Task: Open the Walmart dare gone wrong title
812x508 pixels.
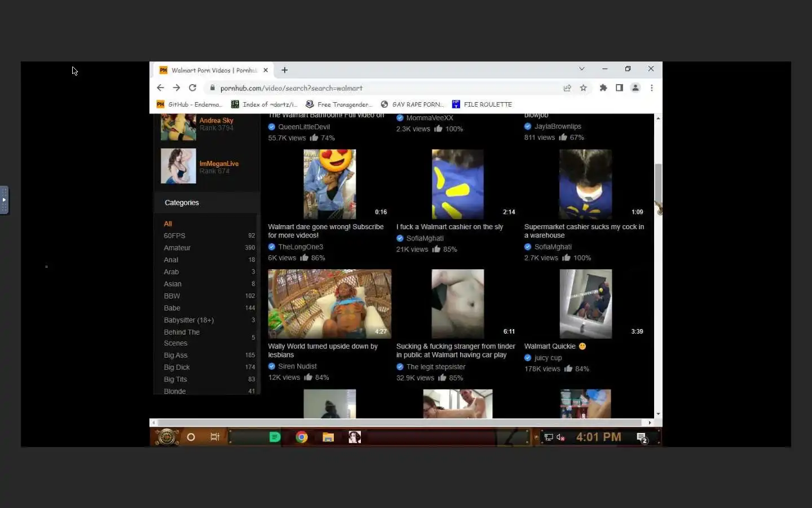Action: tap(326, 231)
